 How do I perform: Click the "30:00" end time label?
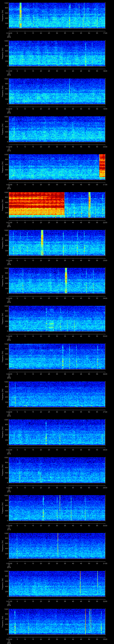pos(105,525)
